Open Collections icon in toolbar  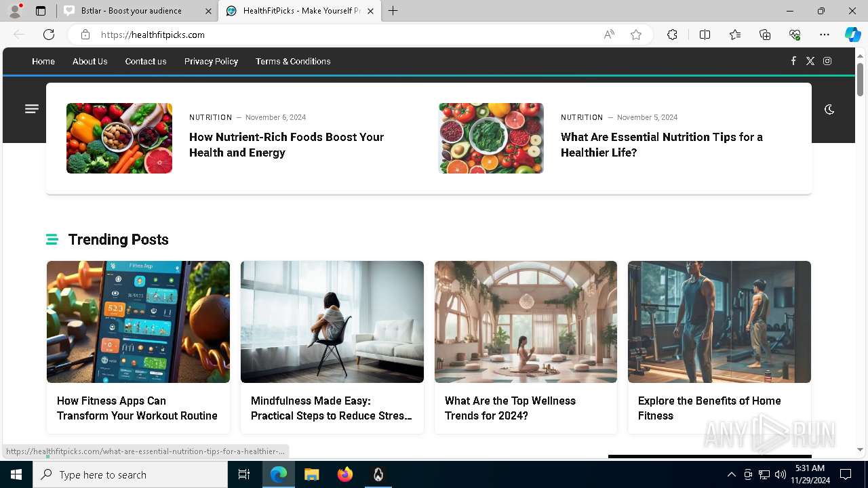765,35
